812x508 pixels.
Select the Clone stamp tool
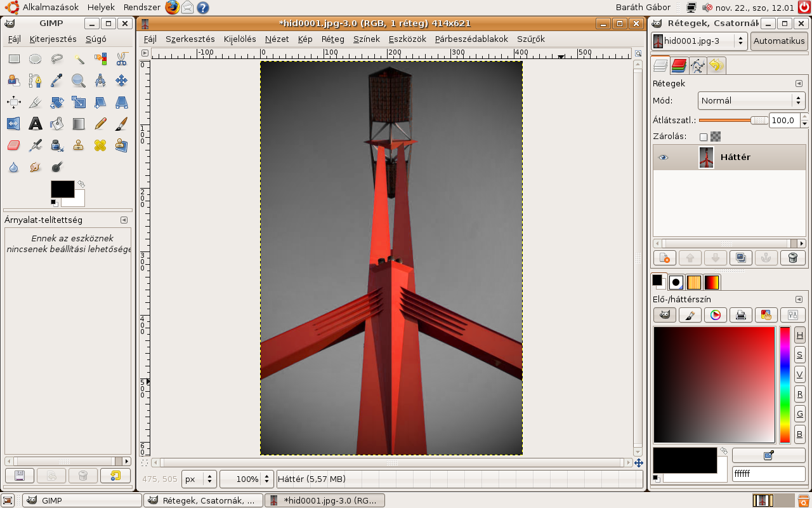79,145
